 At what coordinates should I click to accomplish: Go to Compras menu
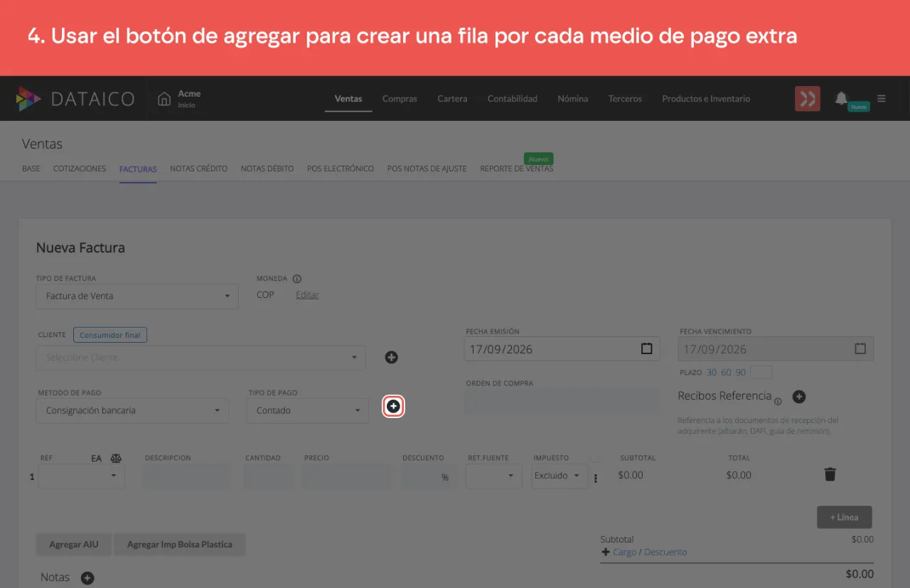pos(400,99)
